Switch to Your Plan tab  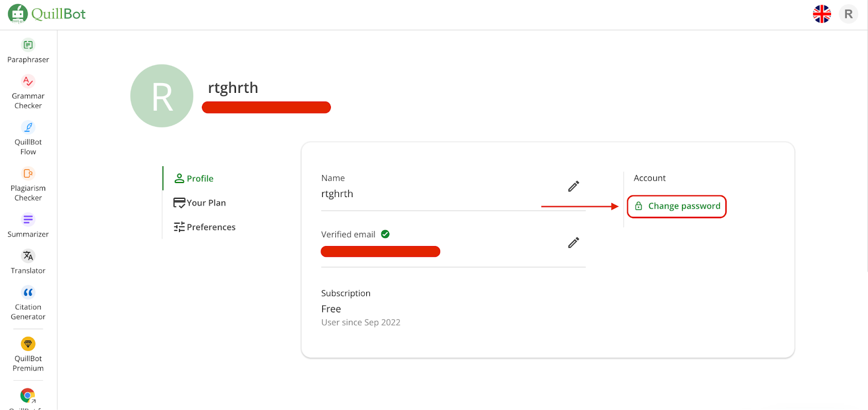coord(200,203)
